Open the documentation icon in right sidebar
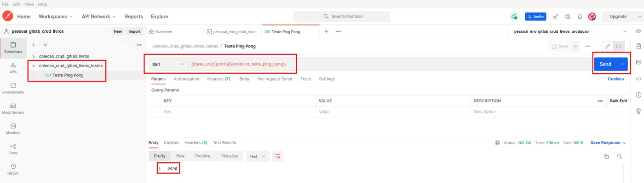Viewport: 644px width, 183px height. [x=638, y=46]
